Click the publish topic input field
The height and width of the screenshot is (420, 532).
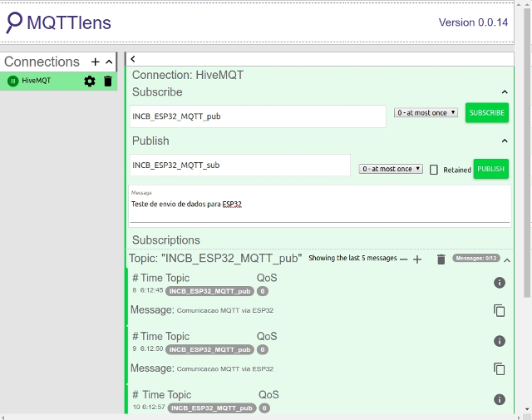click(x=240, y=166)
